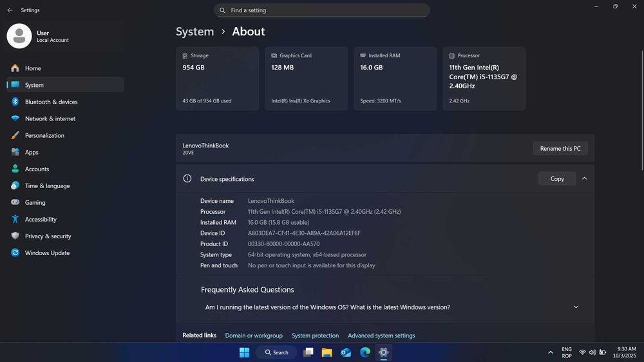
Task: Click the Rename this PC button
Action: pyautogui.click(x=560, y=149)
